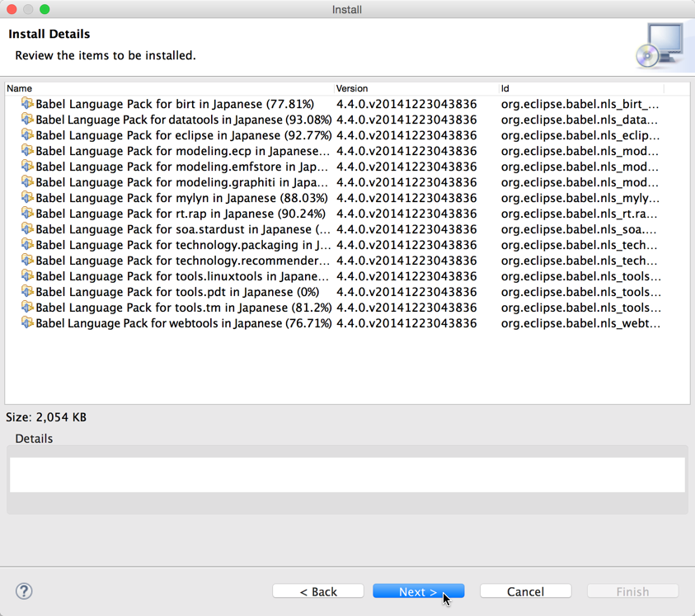This screenshot has height=616, width=695.
Task: Click the version cell of the webtools row
Action: [406, 323]
